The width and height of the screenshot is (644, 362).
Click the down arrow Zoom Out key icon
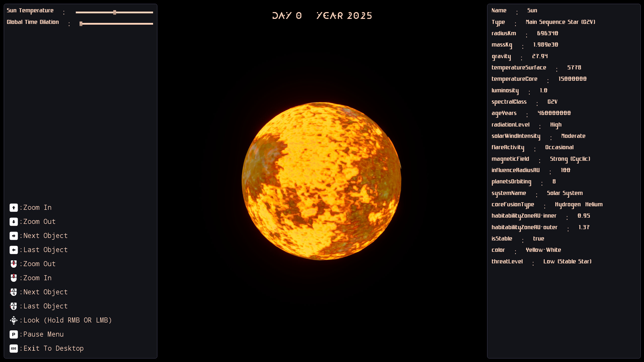pos(14,222)
